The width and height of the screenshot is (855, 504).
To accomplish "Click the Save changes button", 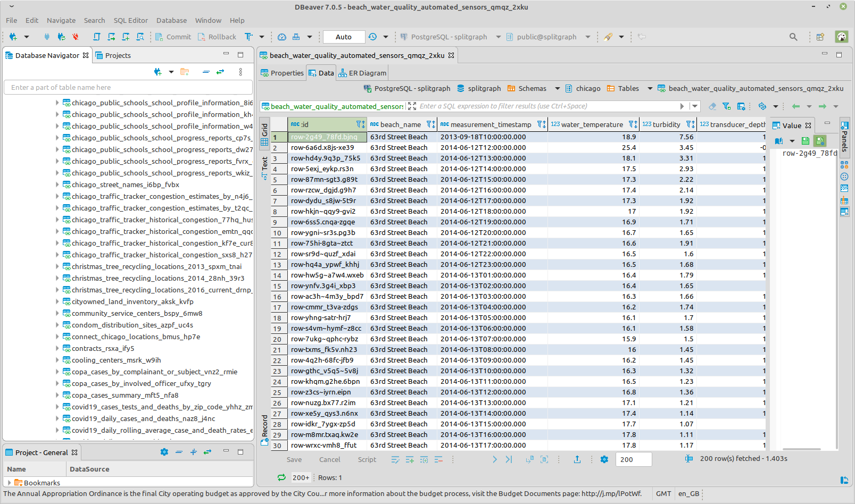I will (x=294, y=459).
